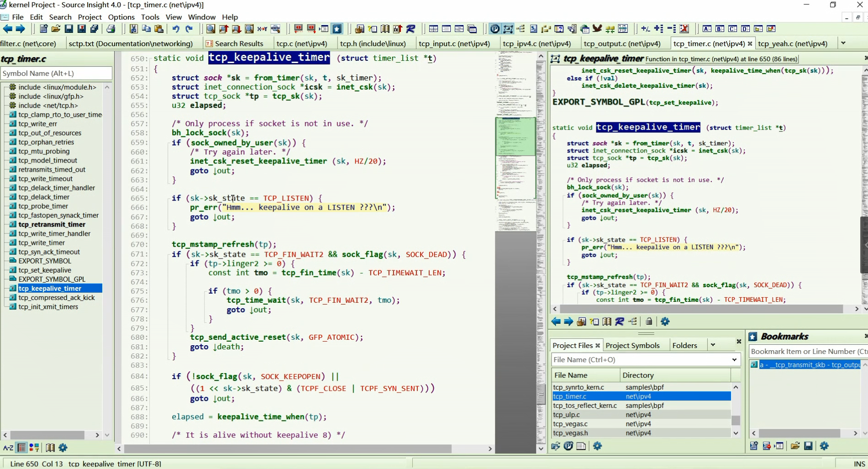Go back in the context window
The image size is (868, 469).
pyautogui.click(x=556, y=321)
